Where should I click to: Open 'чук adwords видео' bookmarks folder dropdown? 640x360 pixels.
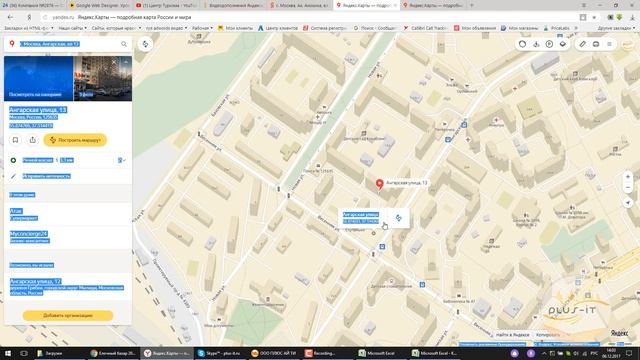point(166,28)
